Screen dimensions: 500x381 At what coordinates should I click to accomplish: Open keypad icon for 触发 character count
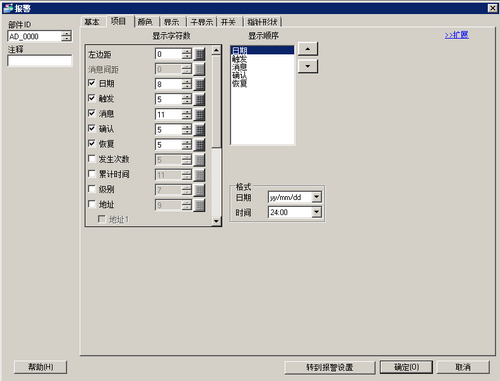(x=199, y=99)
